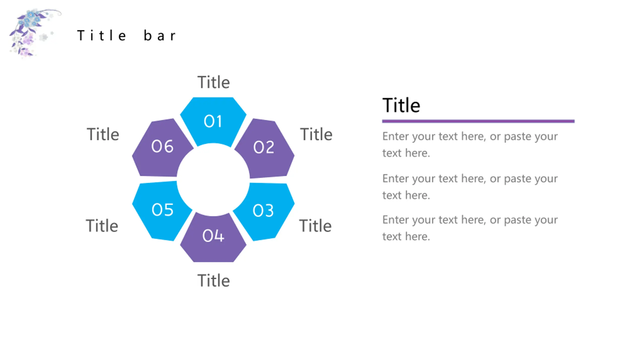
Task: Select the second 'Enter your text here' paragraph
Action: pyautogui.click(x=470, y=187)
